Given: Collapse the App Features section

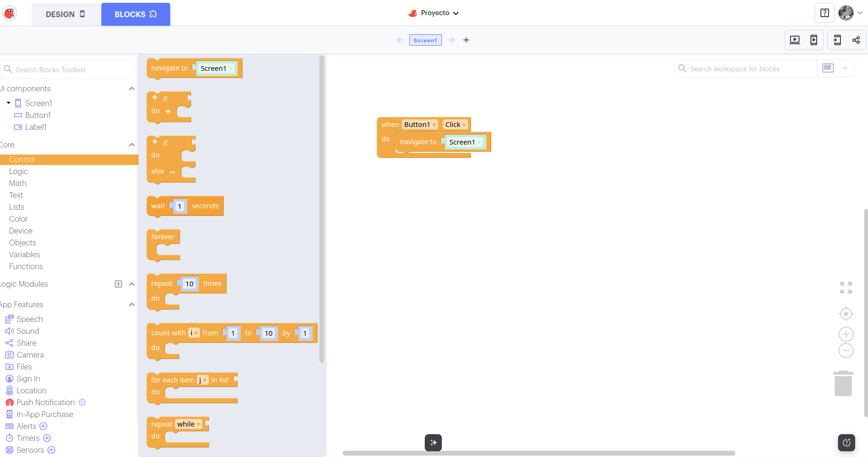Looking at the screenshot, I should [132, 304].
